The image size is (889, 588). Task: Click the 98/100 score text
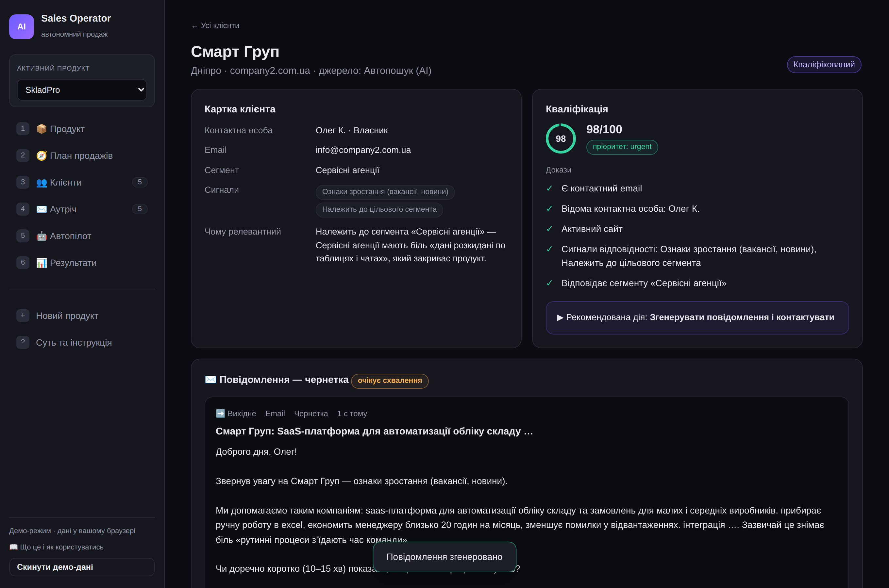[604, 129]
